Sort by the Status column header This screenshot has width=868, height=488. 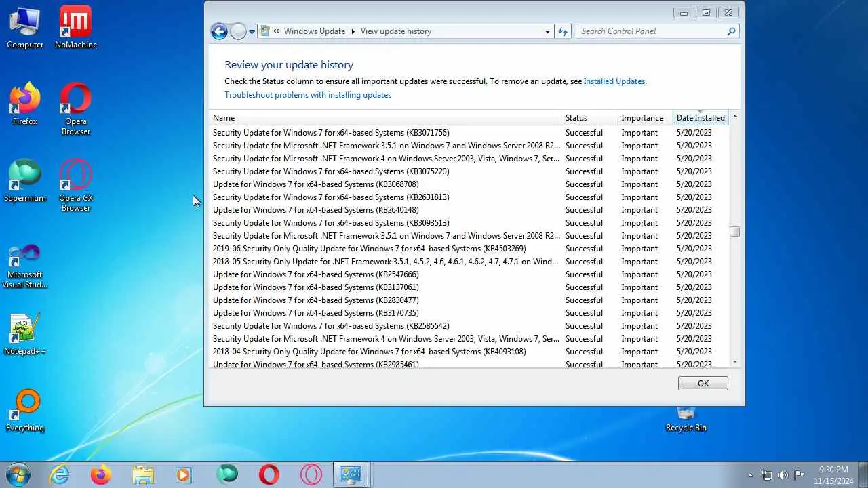coord(589,118)
